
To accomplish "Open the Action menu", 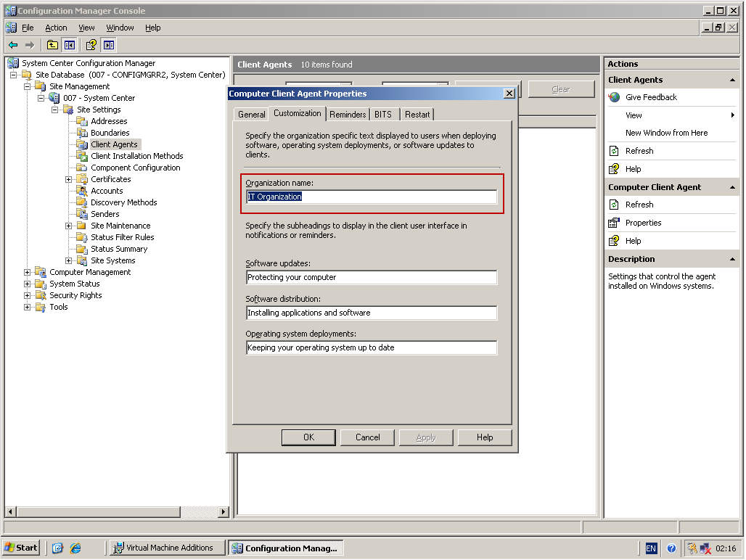I will click(56, 28).
